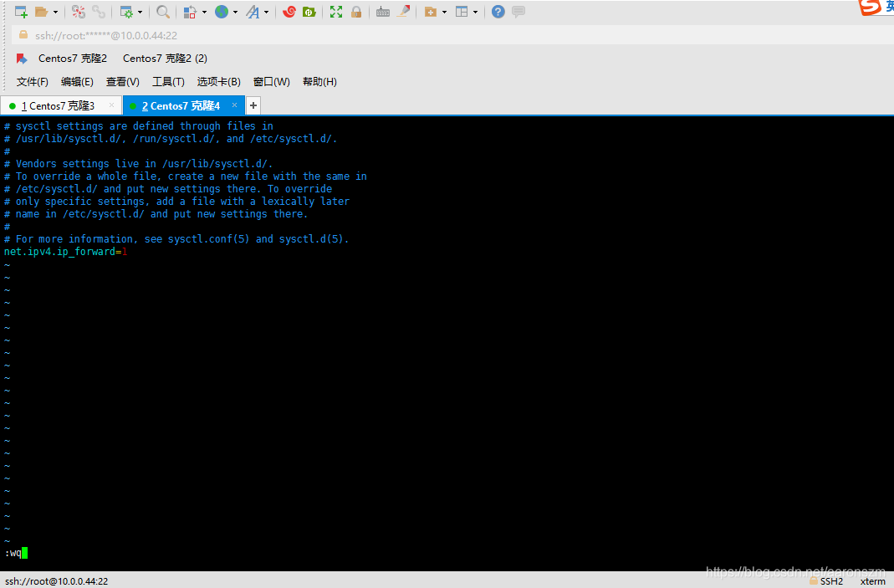Click the New Session icon
894x588 pixels.
tap(21, 12)
